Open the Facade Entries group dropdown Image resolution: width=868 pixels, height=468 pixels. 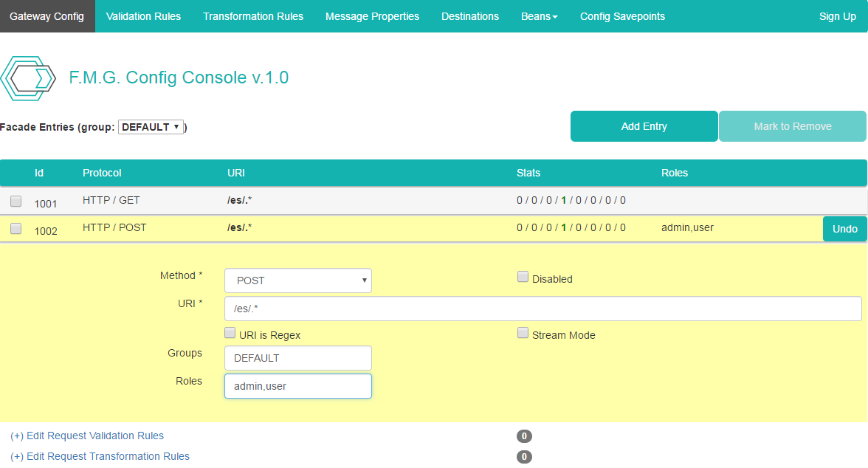tap(151, 127)
